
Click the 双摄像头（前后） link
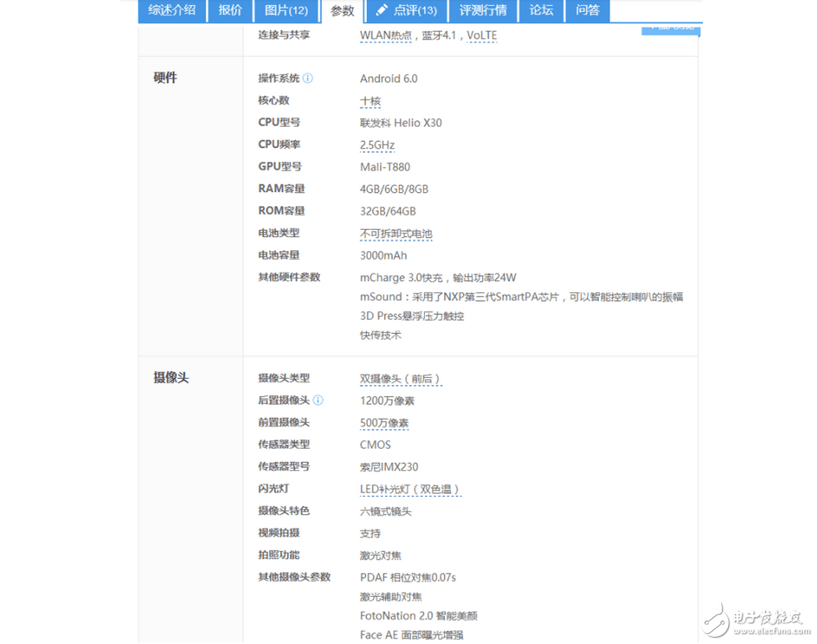click(x=401, y=378)
